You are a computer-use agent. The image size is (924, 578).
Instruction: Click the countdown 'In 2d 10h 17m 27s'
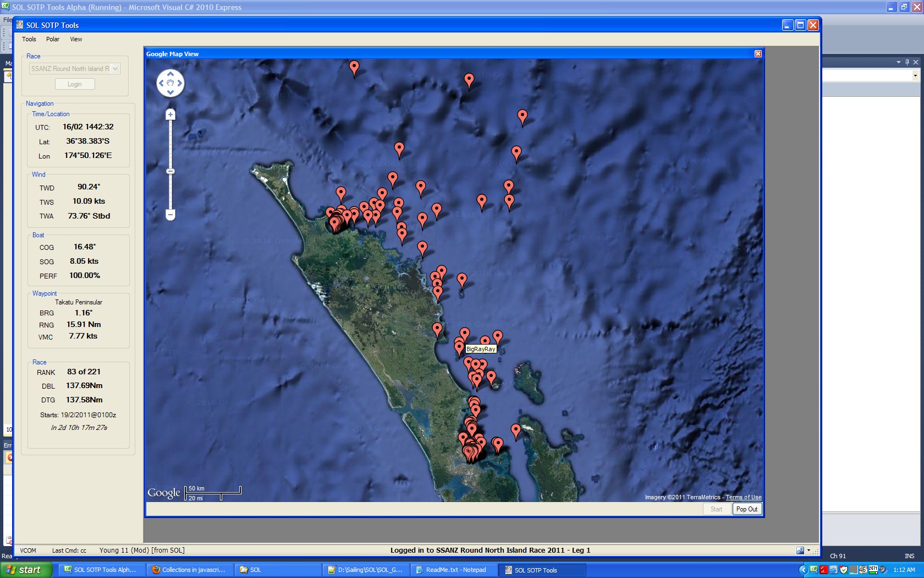pyautogui.click(x=79, y=427)
